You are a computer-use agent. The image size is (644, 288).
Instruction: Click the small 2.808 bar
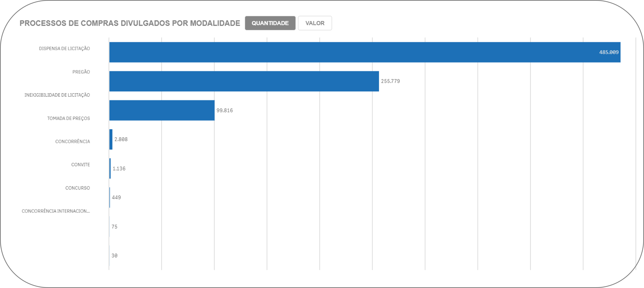point(111,139)
